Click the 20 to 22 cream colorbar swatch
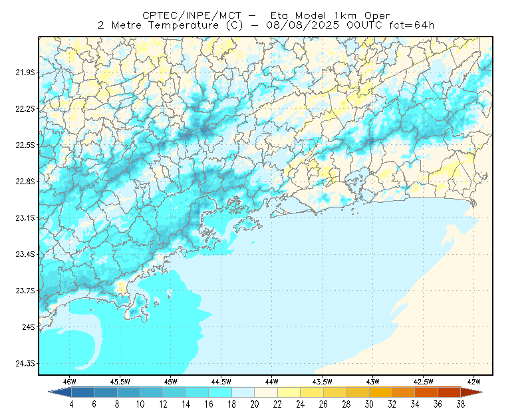 pyautogui.click(x=266, y=392)
